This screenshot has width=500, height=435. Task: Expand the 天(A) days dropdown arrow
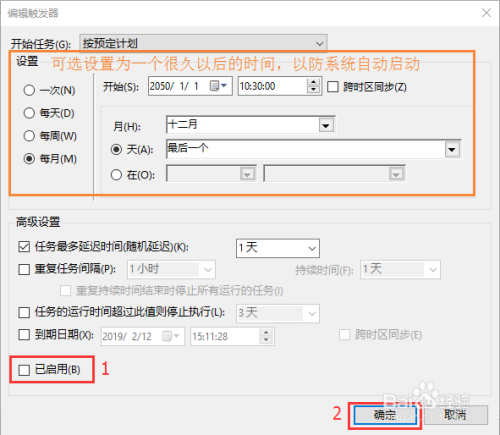tap(452, 149)
